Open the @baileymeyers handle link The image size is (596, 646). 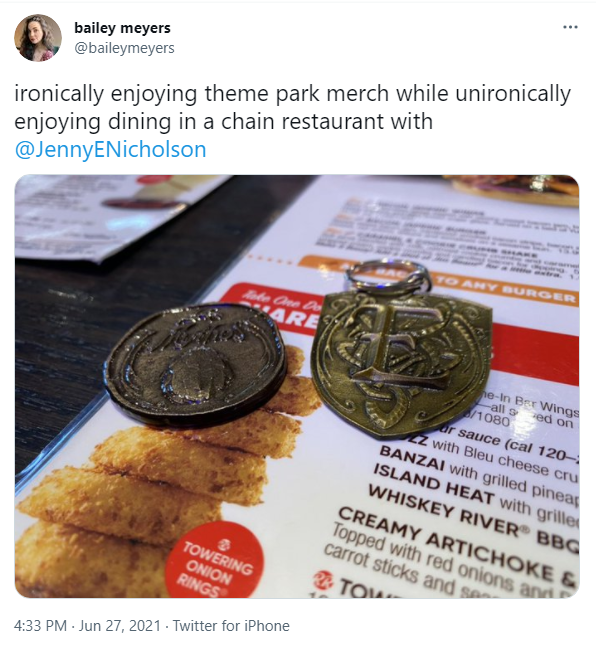(124, 48)
